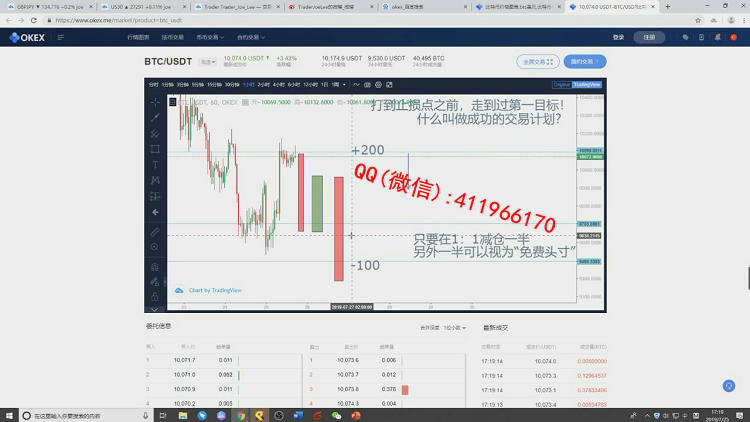Open the chart indicators icon
Screen dimensions: 750x422
click(x=356, y=85)
